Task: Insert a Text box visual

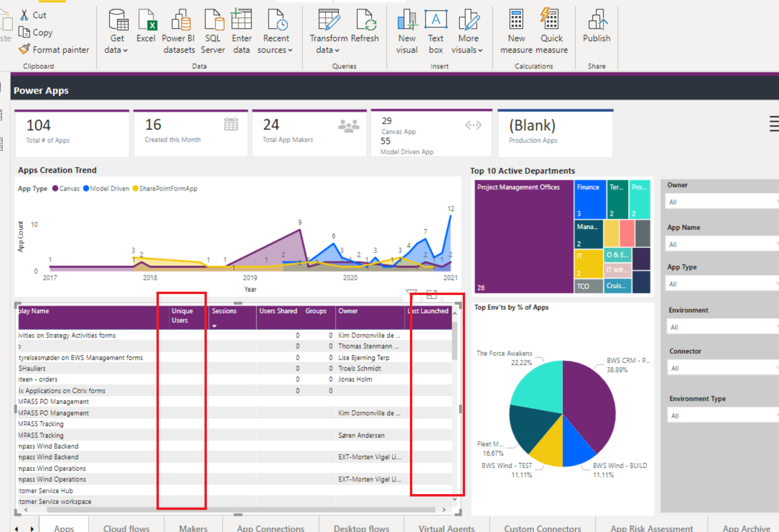Action: pos(435,30)
